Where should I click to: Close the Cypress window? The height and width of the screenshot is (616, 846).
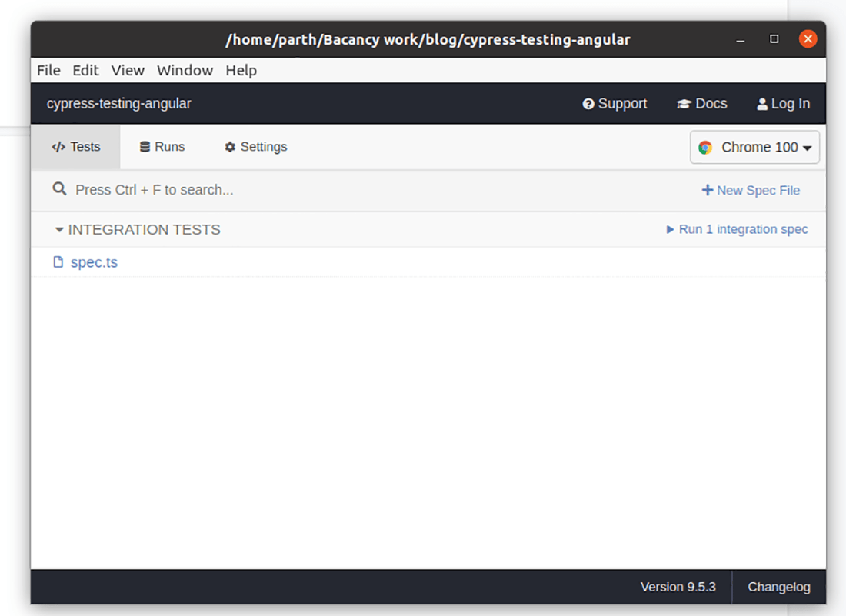[808, 39]
